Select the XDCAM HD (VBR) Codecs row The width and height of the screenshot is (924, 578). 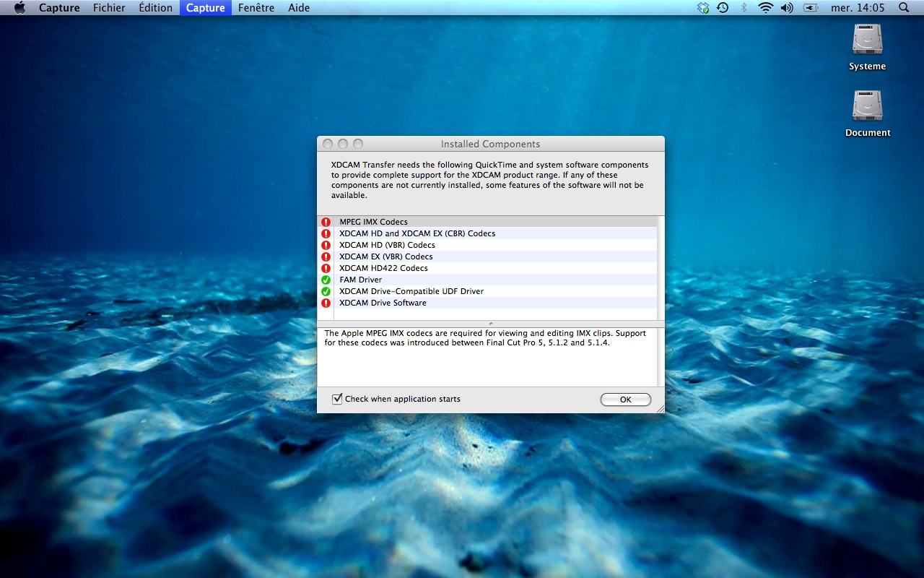(488, 245)
